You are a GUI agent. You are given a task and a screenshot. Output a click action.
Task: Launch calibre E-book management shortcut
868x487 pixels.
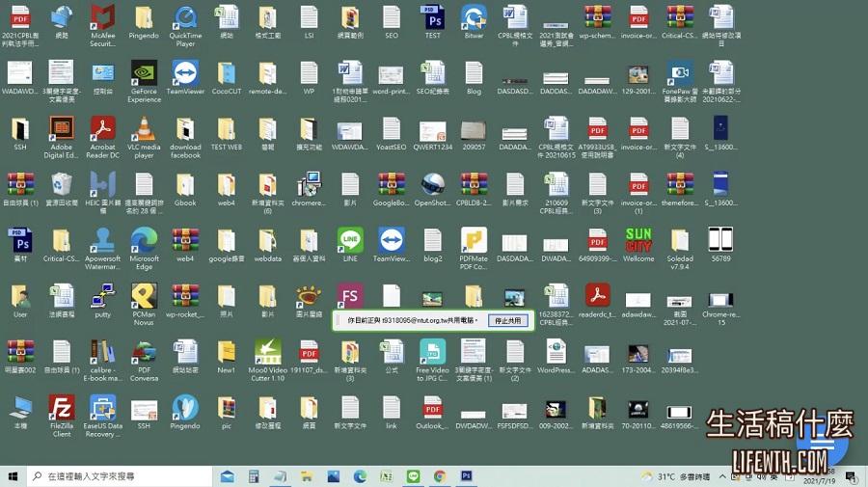103,360
